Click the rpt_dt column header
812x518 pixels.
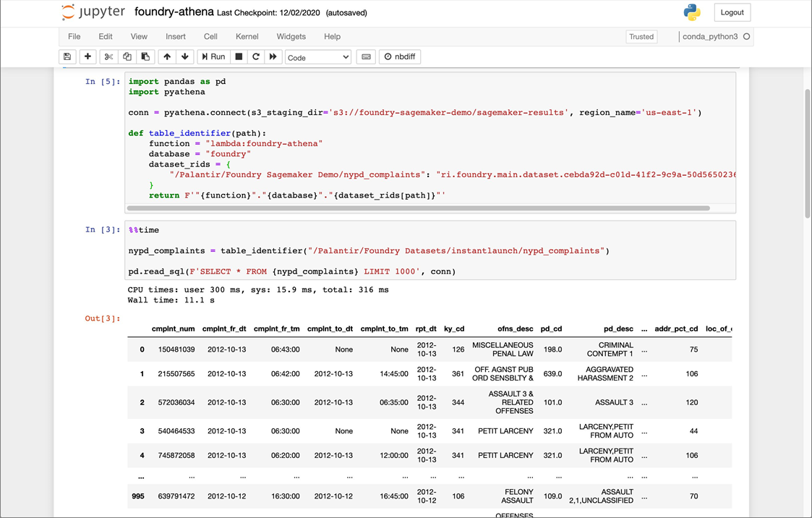pos(426,329)
